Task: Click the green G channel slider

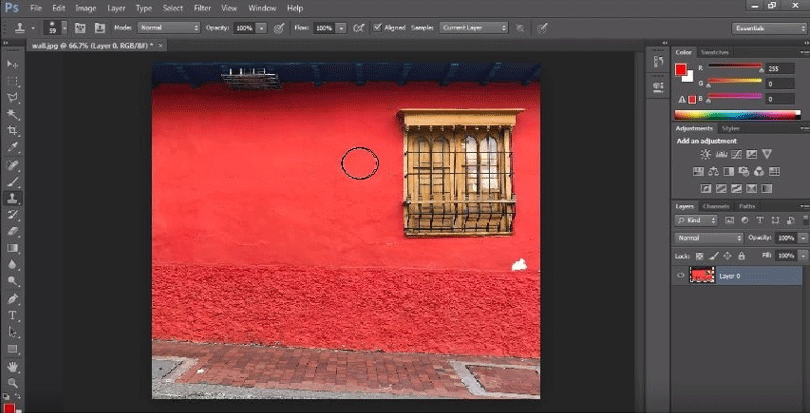Action: [x=735, y=81]
